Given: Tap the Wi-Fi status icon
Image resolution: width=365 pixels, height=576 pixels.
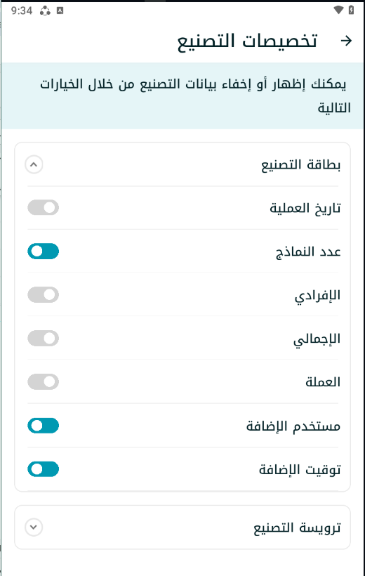Looking at the screenshot, I should pyautogui.click(x=338, y=10).
